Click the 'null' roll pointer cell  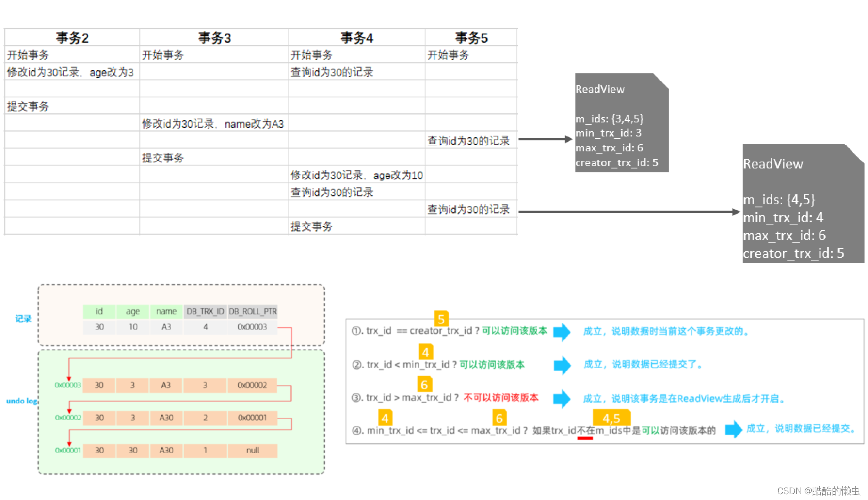[253, 450]
